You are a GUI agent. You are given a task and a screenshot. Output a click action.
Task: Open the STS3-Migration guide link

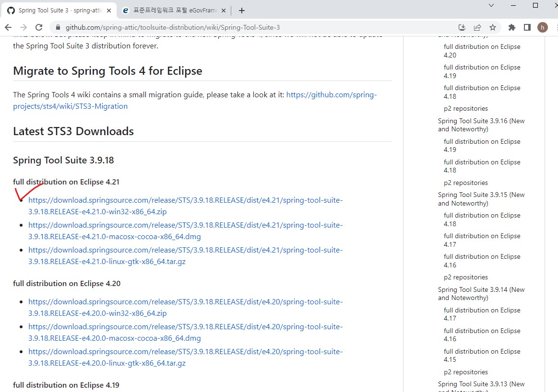(x=195, y=100)
